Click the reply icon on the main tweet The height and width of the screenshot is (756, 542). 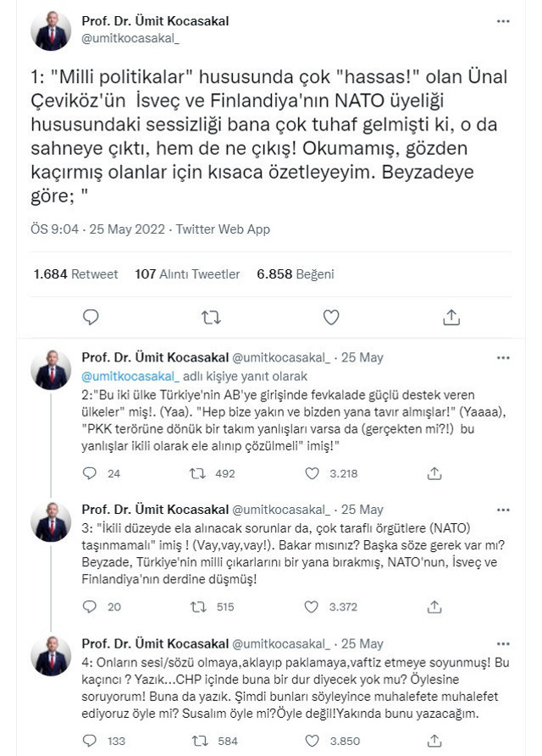tap(90, 316)
